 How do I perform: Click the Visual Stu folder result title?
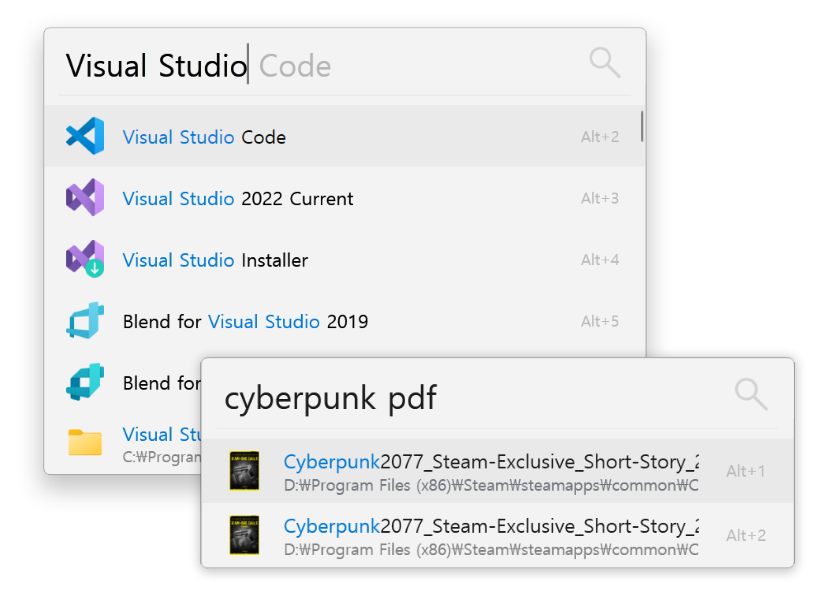click(x=162, y=434)
